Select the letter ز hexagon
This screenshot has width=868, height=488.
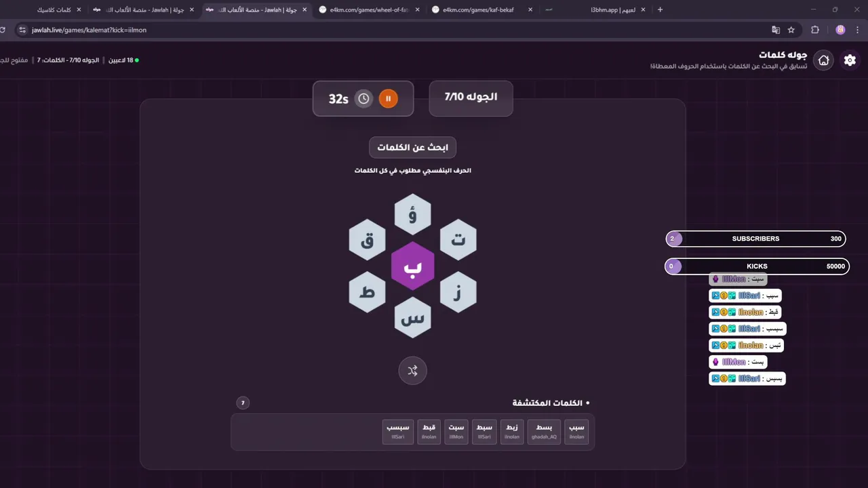(x=458, y=292)
